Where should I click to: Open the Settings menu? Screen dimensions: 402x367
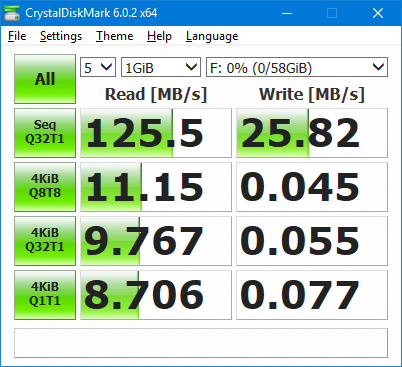pyautogui.click(x=61, y=36)
